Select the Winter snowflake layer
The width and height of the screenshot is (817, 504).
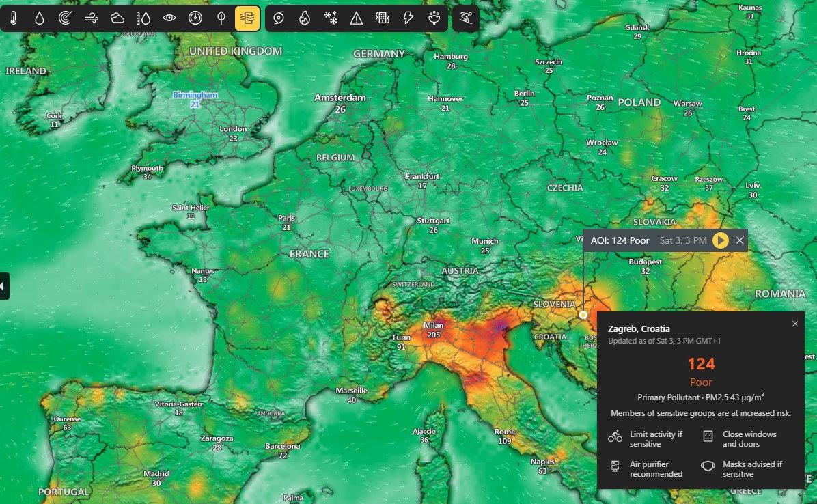(331, 18)
